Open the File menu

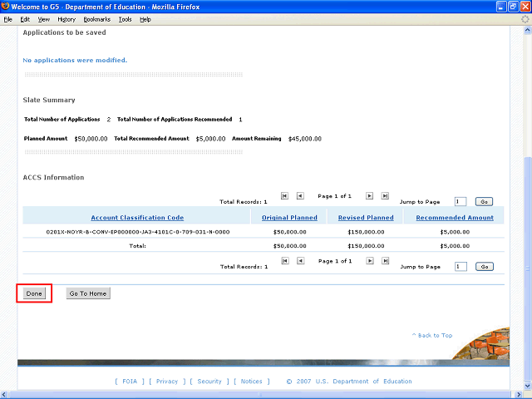click(7, 19)
